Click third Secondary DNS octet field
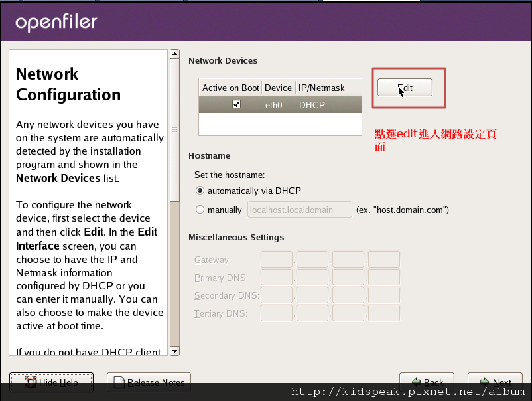This screenshot has height=401, width=532. (348, 295)
